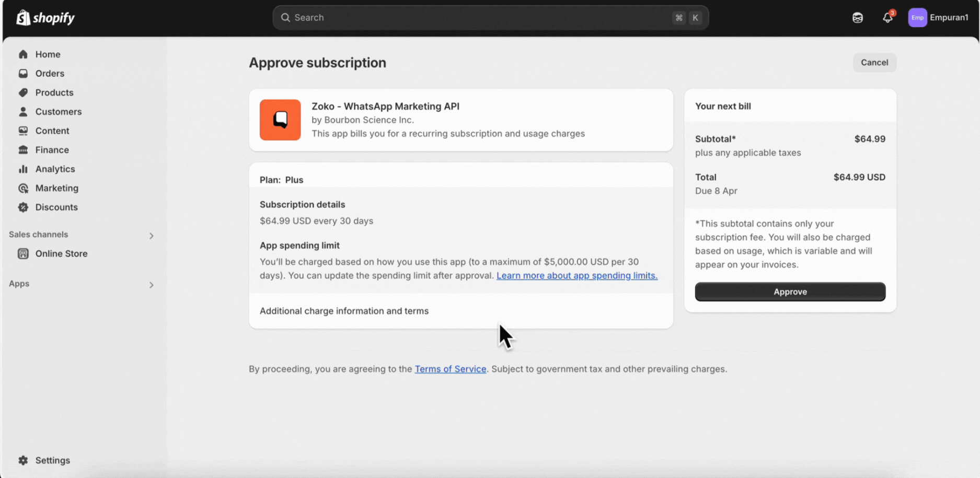Click the "plus any applicable taxes" text
980x478 pixels.
click(748, 153)
